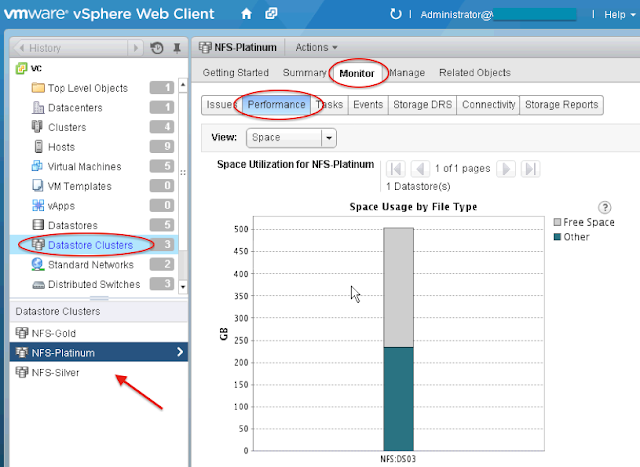Screen dimensions: 640x467
Task: Refresh the vSphere Web Client
Action: pos(395,14)
